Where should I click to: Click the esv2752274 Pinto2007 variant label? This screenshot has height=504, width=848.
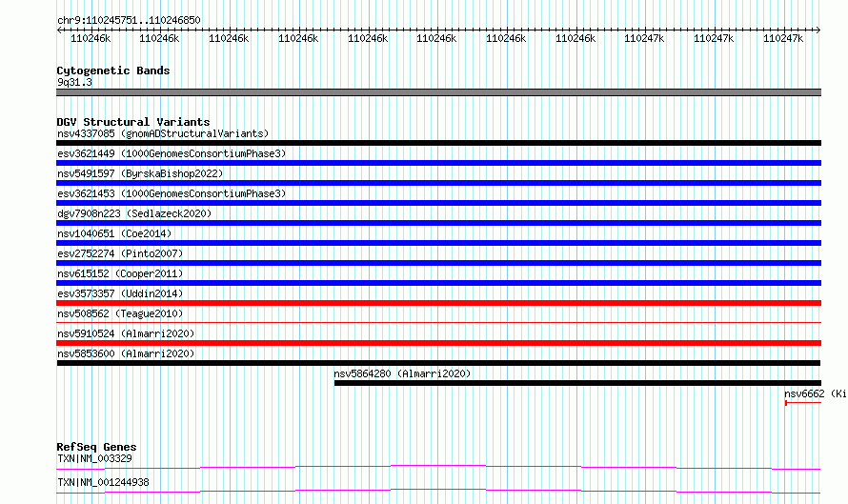coord(120,253)
